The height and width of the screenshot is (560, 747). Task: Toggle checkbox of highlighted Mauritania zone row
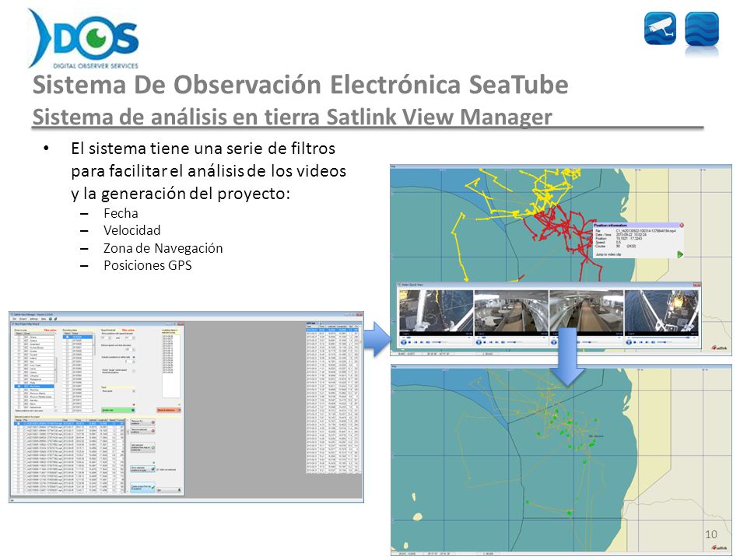(19, 387)
